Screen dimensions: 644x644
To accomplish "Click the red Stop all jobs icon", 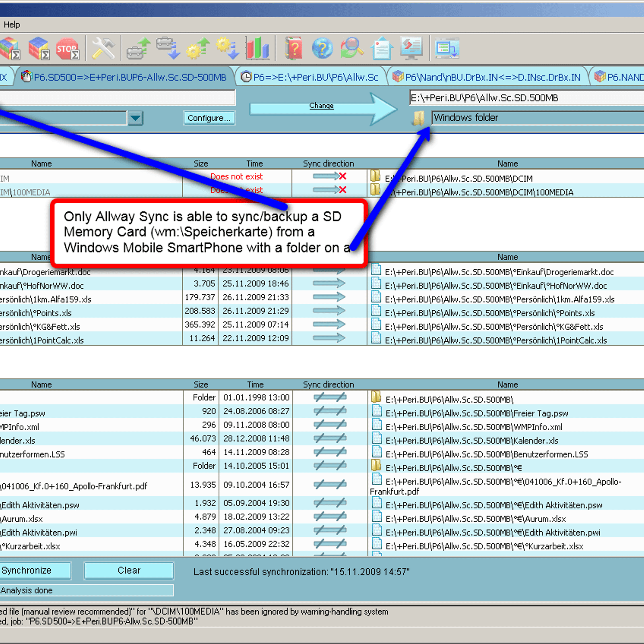I will 67,49.
